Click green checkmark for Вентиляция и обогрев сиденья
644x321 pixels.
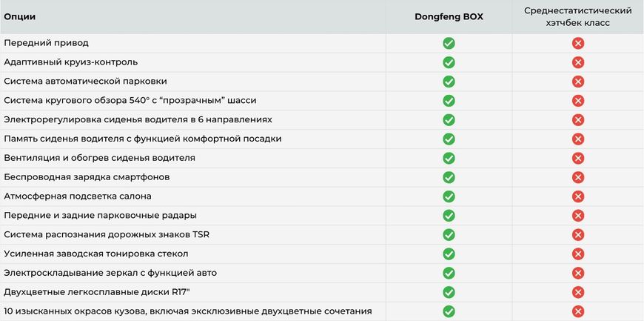[x=449, y=158]
